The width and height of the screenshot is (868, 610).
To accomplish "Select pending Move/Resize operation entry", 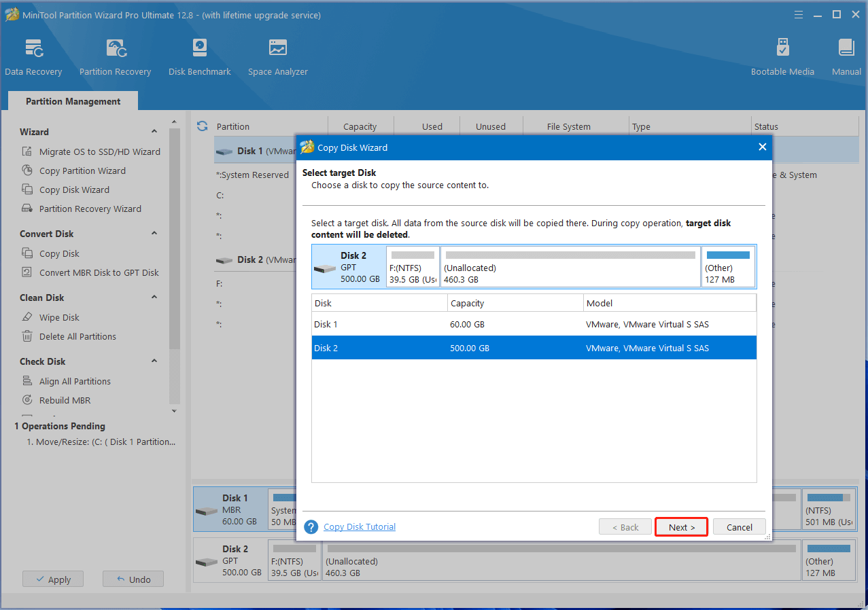I will (x=101, y=442).
